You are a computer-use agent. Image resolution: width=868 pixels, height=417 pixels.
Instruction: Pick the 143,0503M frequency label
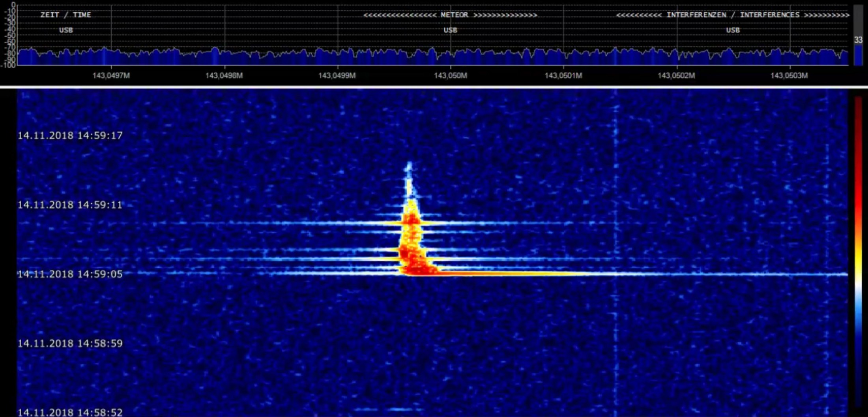(789, 75)
